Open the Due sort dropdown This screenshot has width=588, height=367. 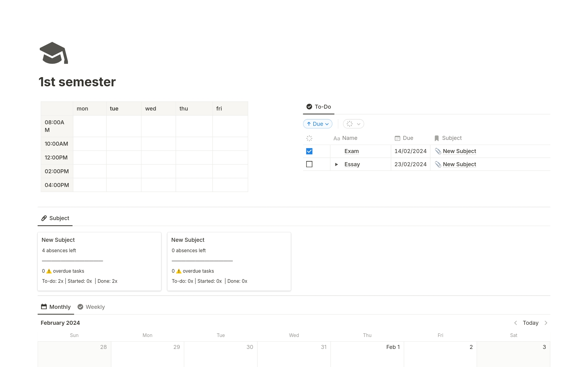pos(318,124)
